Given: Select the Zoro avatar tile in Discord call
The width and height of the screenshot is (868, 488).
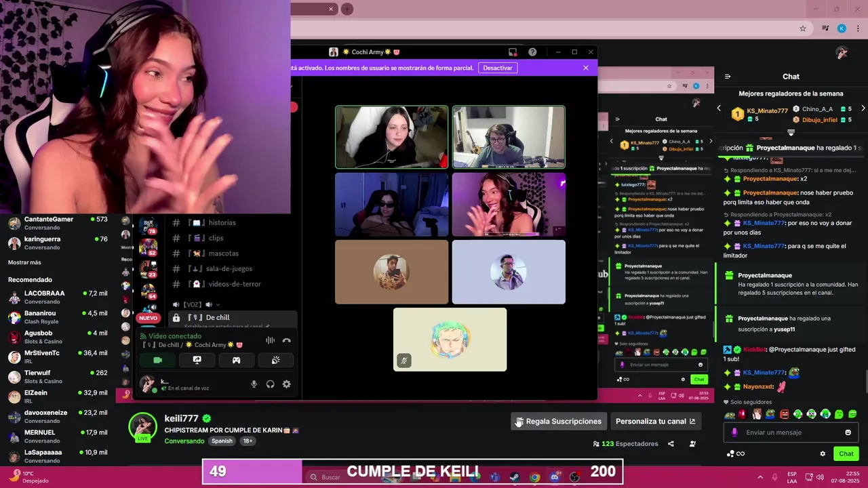Looking at the screenshot, I should [x=450, y=340].
